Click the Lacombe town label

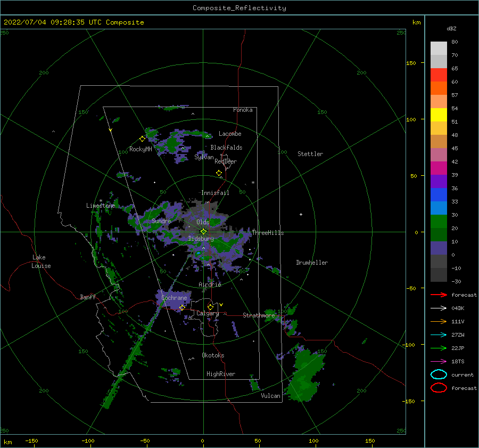tap(230, 134)
